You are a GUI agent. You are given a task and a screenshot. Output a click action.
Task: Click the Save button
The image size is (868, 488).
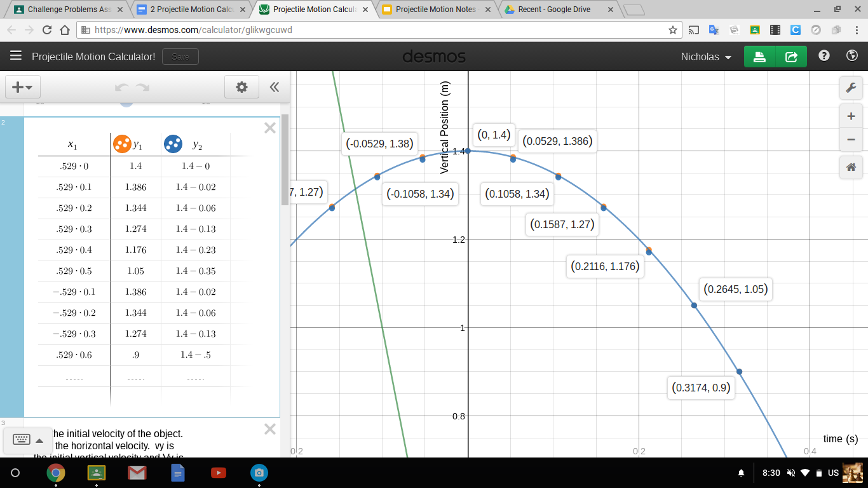pos(180,57)
